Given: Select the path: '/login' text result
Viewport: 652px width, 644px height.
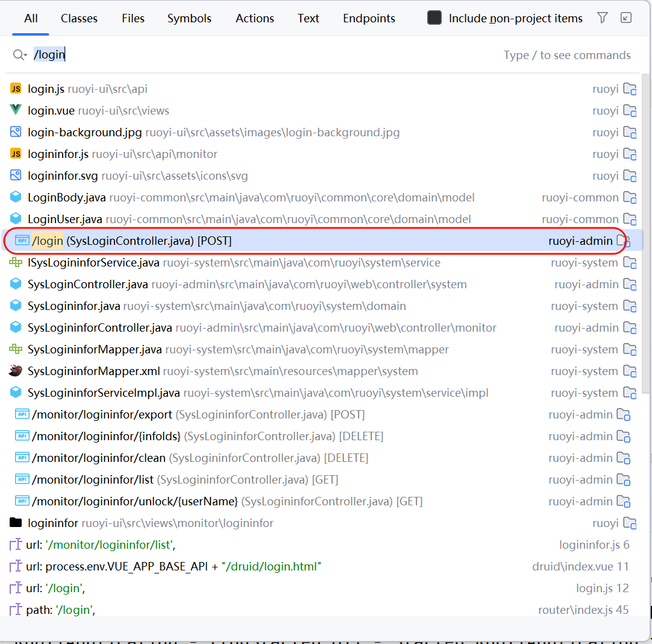Looking at the screenshot, I should pyautogui.click(x=60, y=610).
